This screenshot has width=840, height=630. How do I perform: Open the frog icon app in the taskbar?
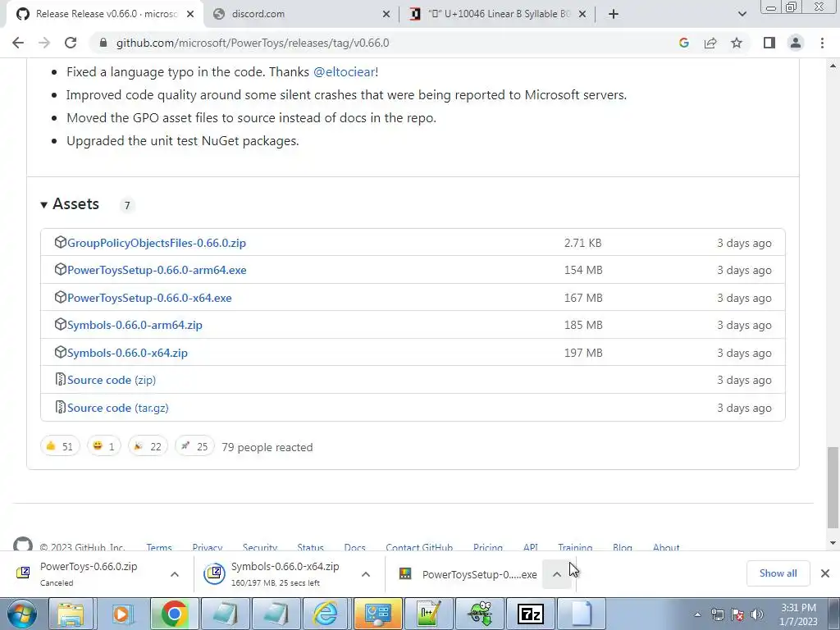tap(479, 614)
